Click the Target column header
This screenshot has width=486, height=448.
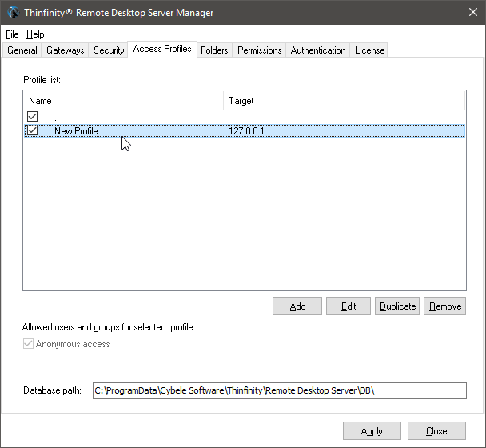(344, 101)
